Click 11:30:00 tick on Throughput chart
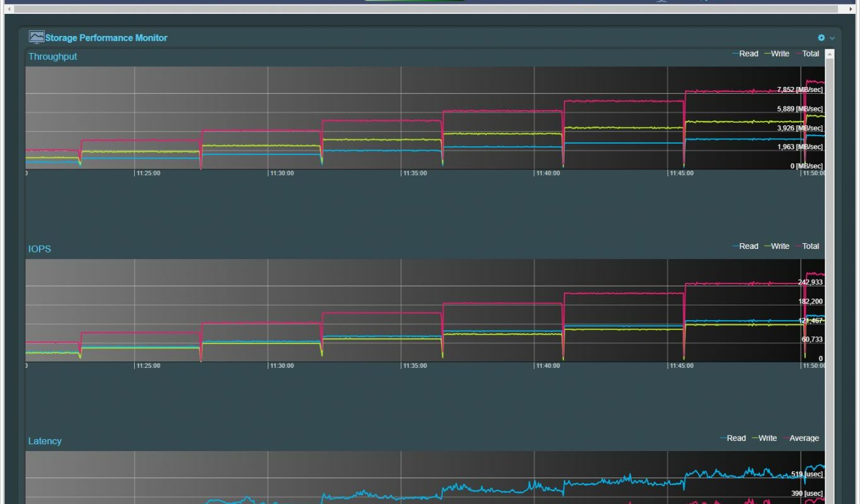Image resolution: width=860 pixels, height=504 pixels. click(x=282, y=173)
